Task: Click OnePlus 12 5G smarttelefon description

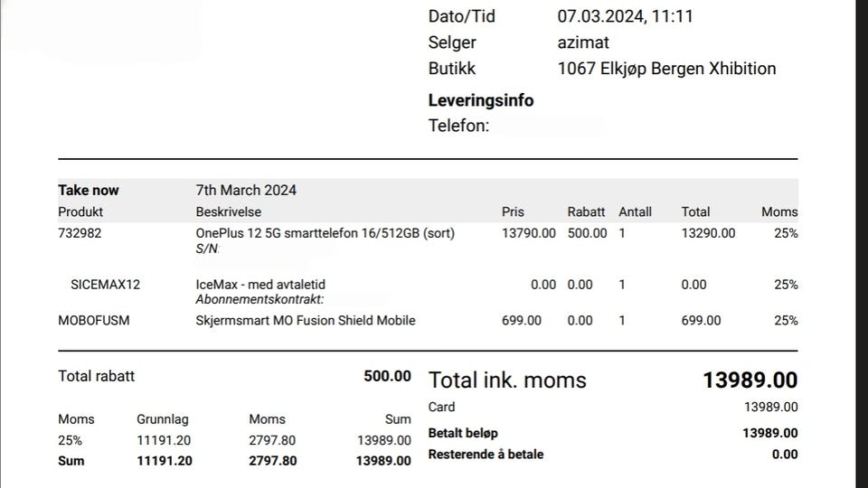Action: 325,233
